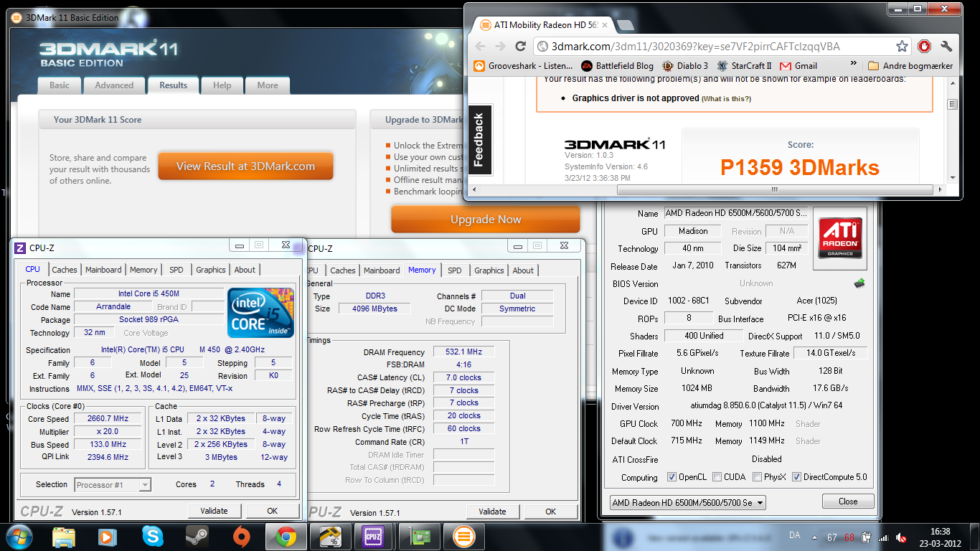The height and width of the screenshot is (551, 980).
Task: Switch to the Advanced tab in 3DMark 11
Action: (x=114, y=85)
